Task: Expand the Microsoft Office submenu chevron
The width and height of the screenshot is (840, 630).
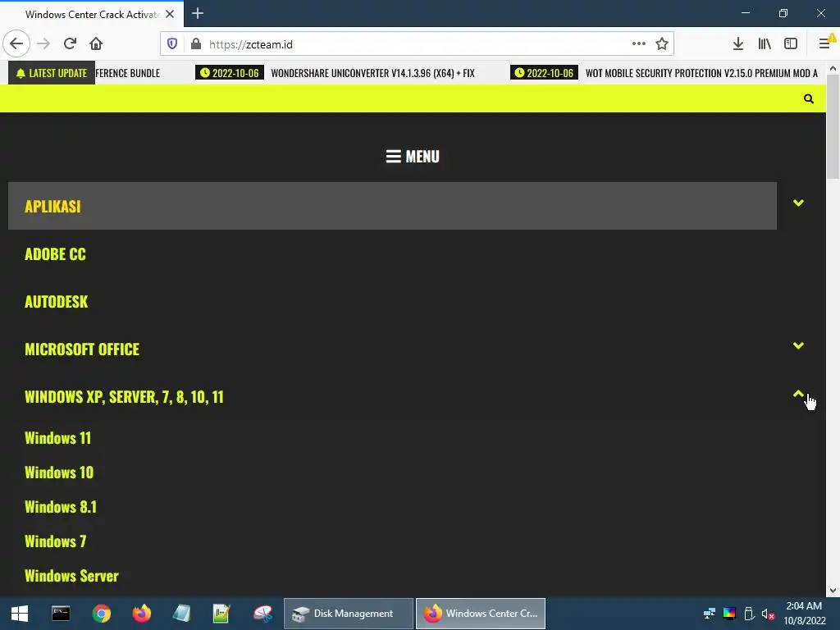Action: click(x=798, y=345)
